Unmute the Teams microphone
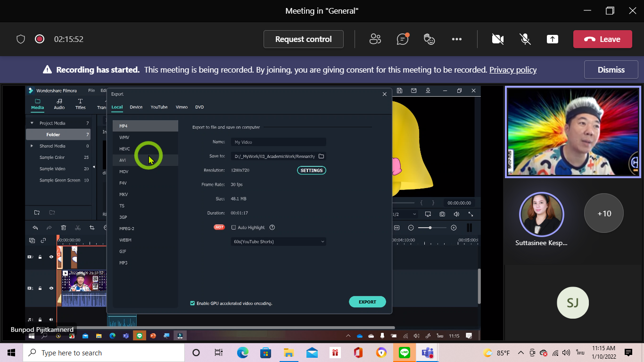Viewport: 644px width, 362px height. coord(525,39)
